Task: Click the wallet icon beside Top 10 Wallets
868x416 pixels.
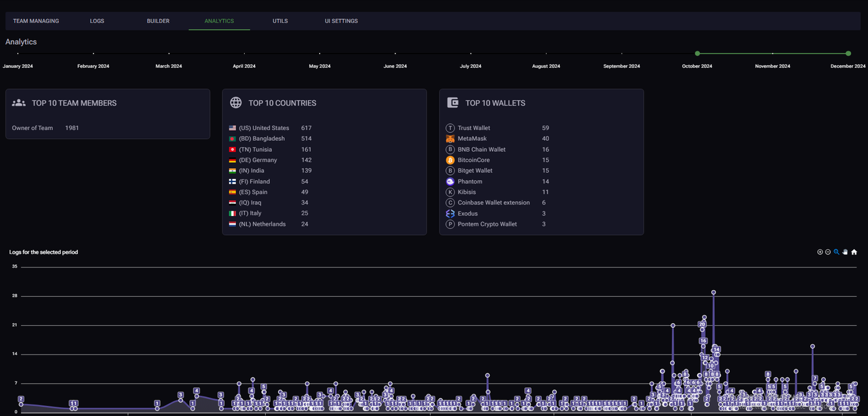Action: (453, 103)
